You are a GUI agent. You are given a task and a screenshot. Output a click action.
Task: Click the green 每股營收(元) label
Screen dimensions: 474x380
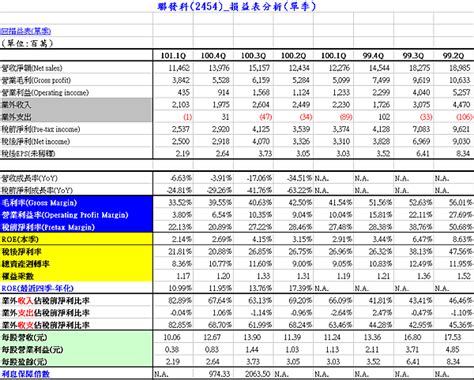(x=24, y=337)
